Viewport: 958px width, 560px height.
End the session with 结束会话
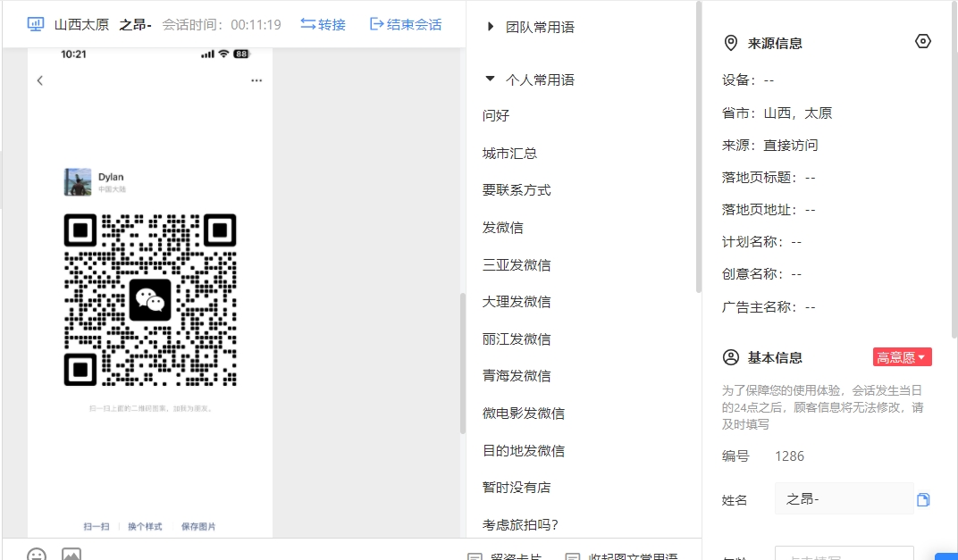coord(406,24)
